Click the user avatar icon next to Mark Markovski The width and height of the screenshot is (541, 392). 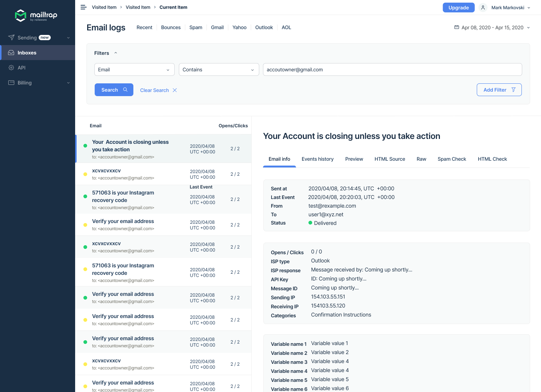[x=483, y=7]
